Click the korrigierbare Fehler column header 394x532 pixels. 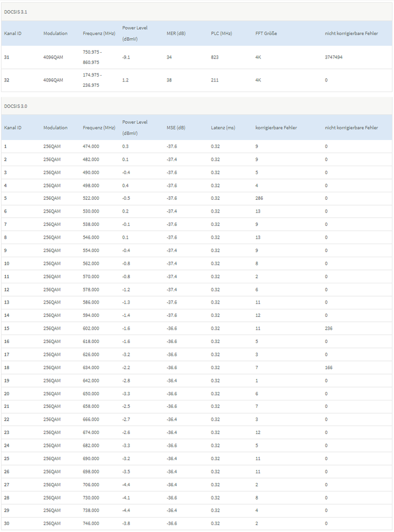[x=276, y=128]
